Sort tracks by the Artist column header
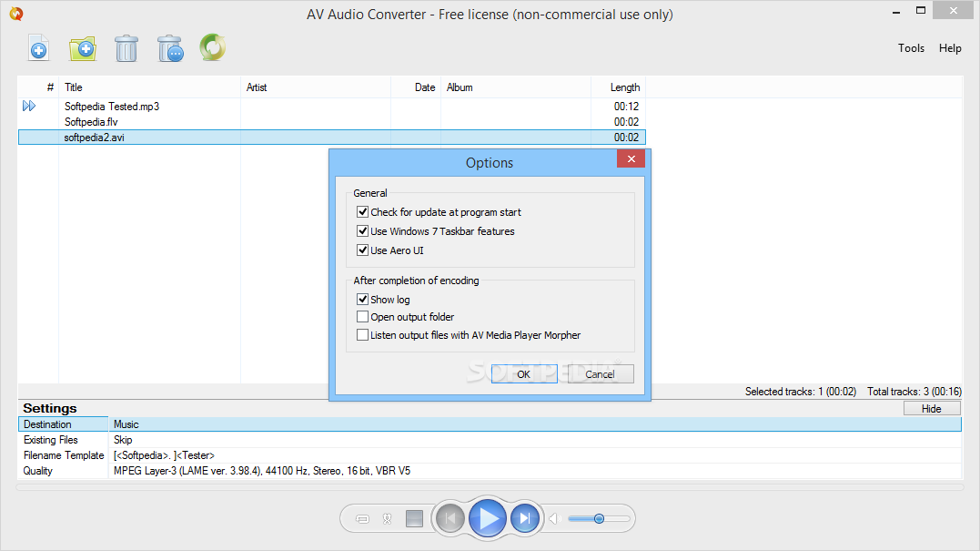The image size is (980, 551). click(316, 87)
